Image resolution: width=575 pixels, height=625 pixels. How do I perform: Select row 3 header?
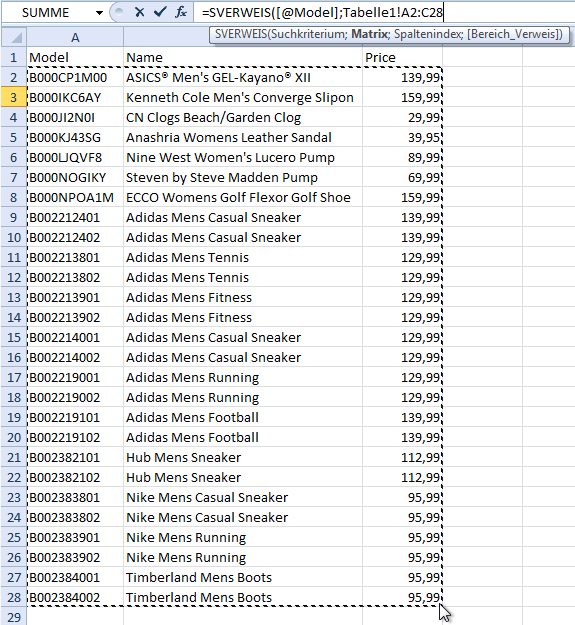coord(14,97)
